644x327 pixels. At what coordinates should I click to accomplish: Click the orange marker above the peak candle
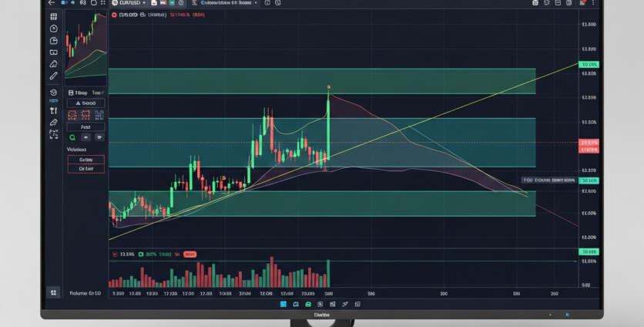(329, 87)
